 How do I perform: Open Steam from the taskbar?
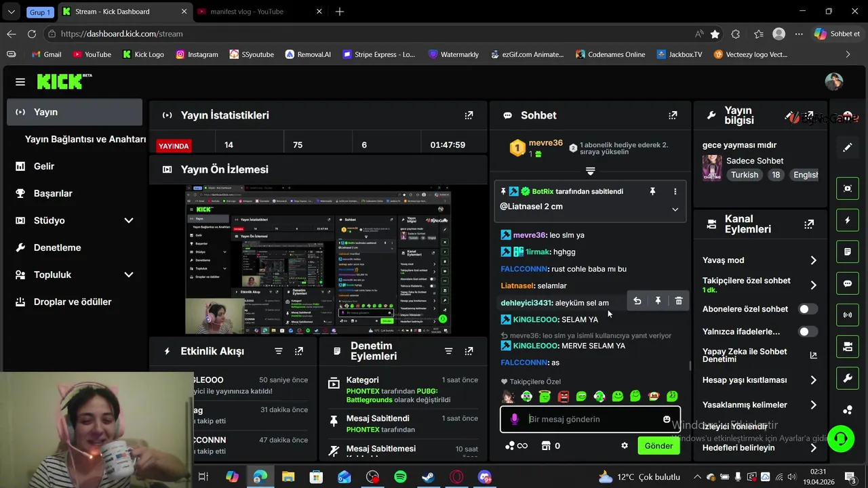click(x=429, y=477)
